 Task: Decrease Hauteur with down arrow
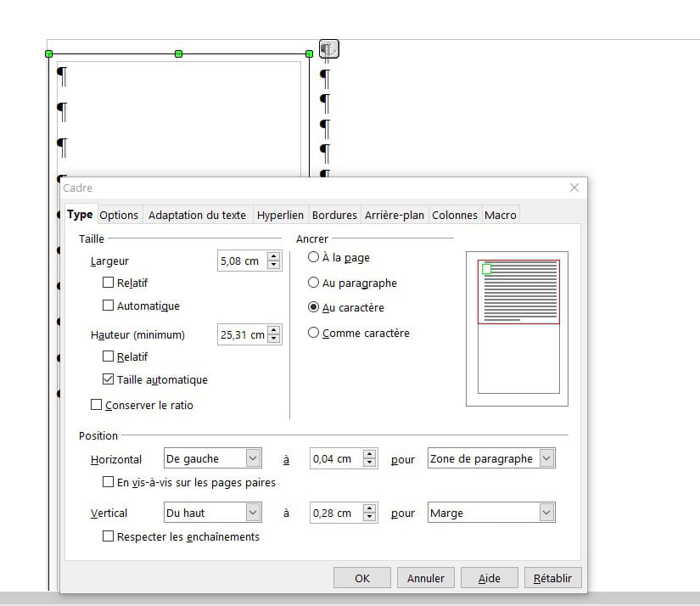coord(274,339)
